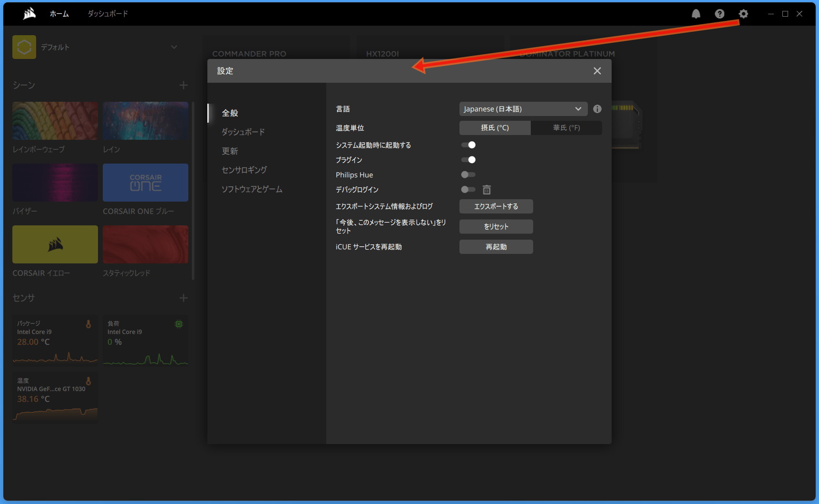
Task: Select 華氏 (°F) temperature unit
Action: click(566, 128)
